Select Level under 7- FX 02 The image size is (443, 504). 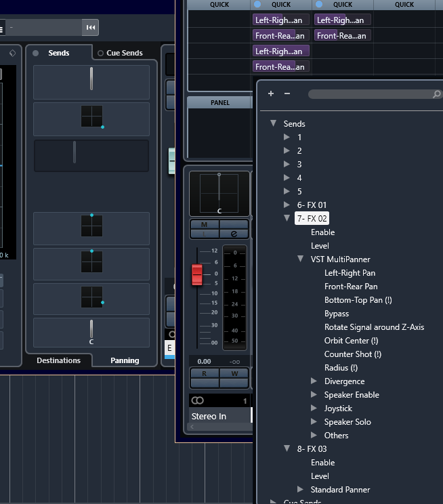tap(320, 246)
